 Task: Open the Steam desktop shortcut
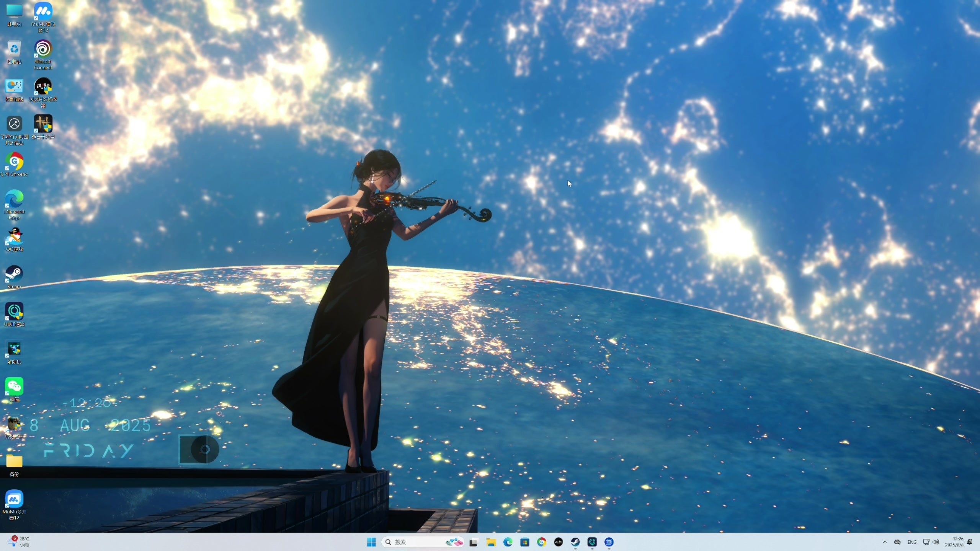(x=14, y=277)
